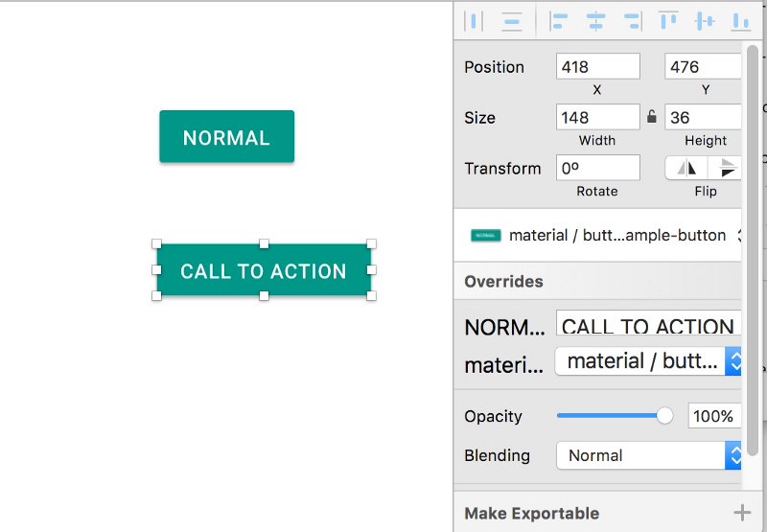Open the symbol master material / button selector
Image resolution: width=767 pixels, height=532 pixels.
[606, 235]
